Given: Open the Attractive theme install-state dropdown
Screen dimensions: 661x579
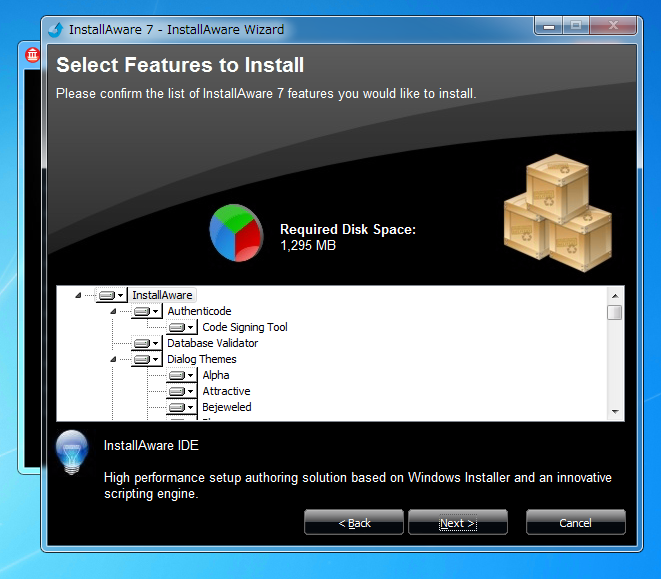Looking at the screenshot, I should [182, 391].
